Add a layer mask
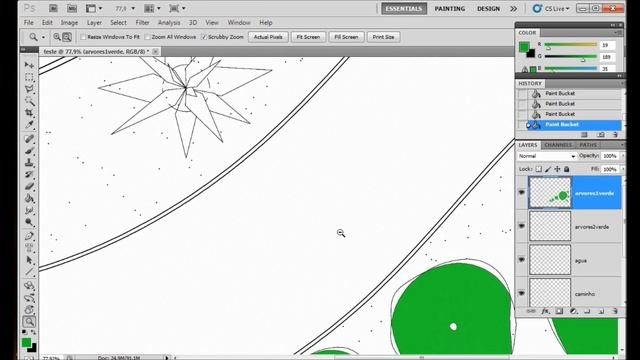640x360 pixels. (x=559, y=311)
